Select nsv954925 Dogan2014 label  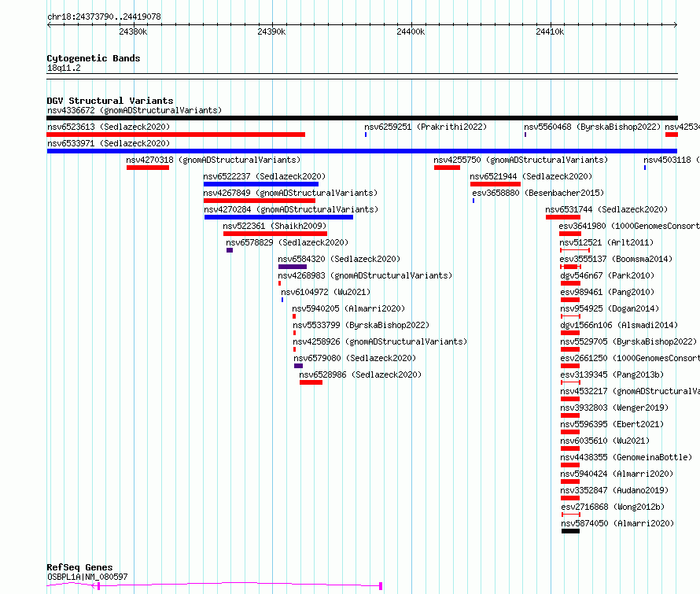(610, 308)
